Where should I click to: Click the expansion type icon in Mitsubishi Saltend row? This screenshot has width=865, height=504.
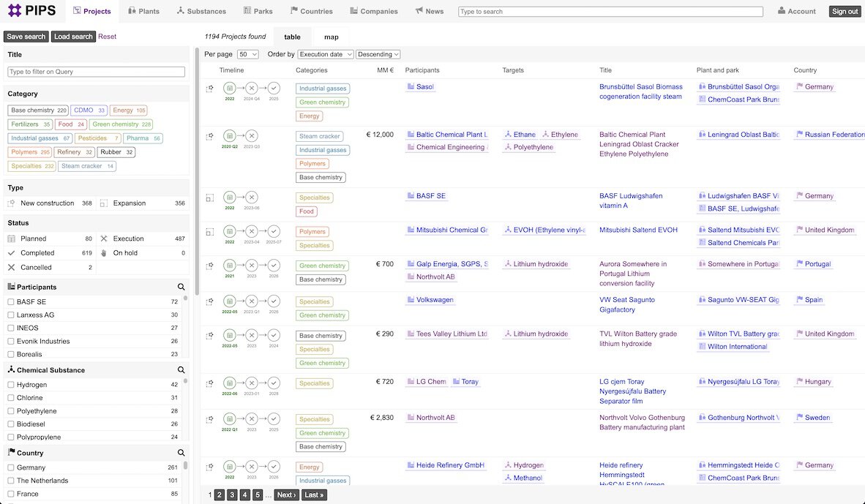pos(209,232)
